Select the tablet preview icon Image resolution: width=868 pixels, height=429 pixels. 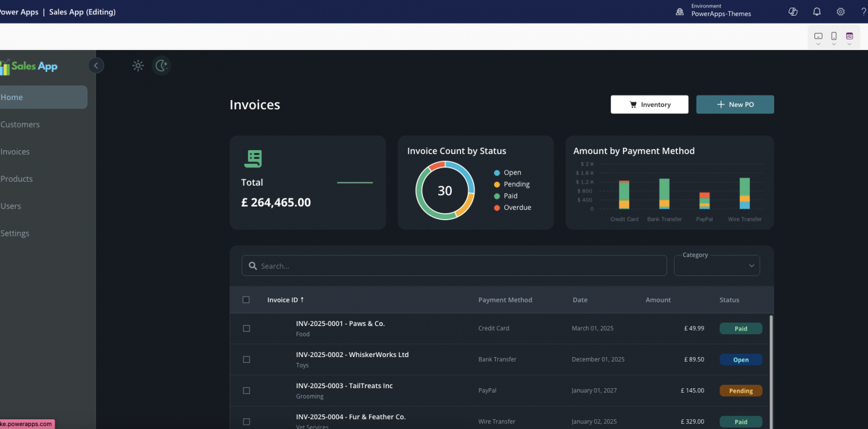tap(849, 35)
